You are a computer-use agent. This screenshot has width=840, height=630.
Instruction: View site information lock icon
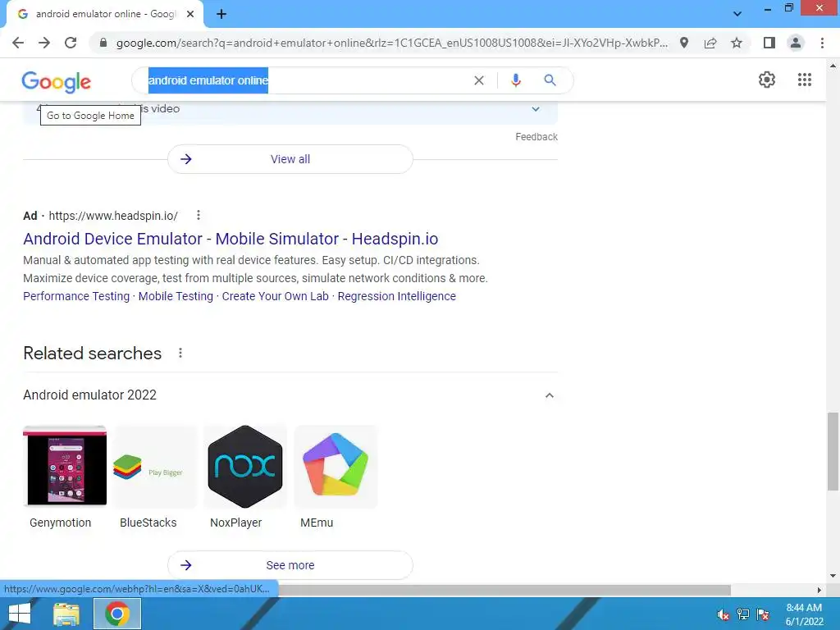tap(103, 43)
